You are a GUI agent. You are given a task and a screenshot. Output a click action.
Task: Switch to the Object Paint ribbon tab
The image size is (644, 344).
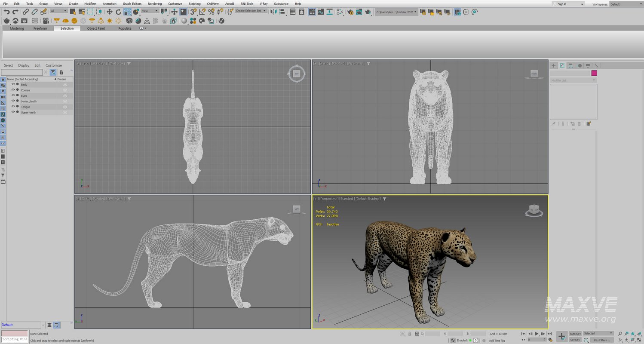tap(96, 28)
